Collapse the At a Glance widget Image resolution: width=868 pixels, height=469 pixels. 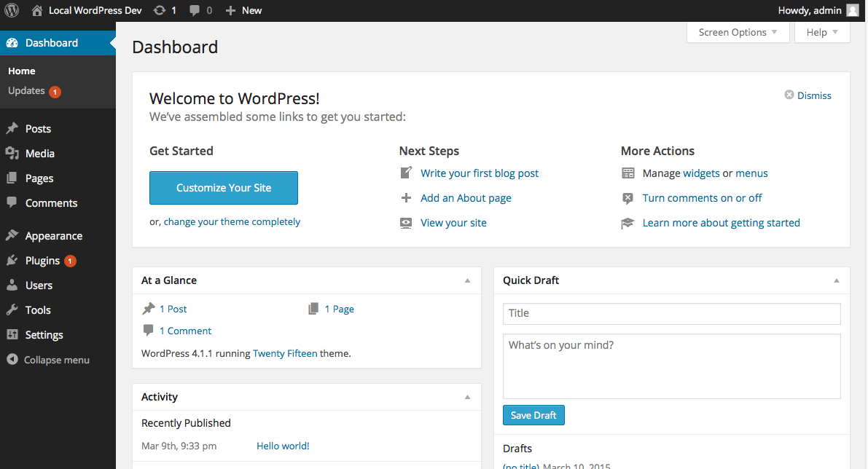pyautogui.click(x=468, y=280)
